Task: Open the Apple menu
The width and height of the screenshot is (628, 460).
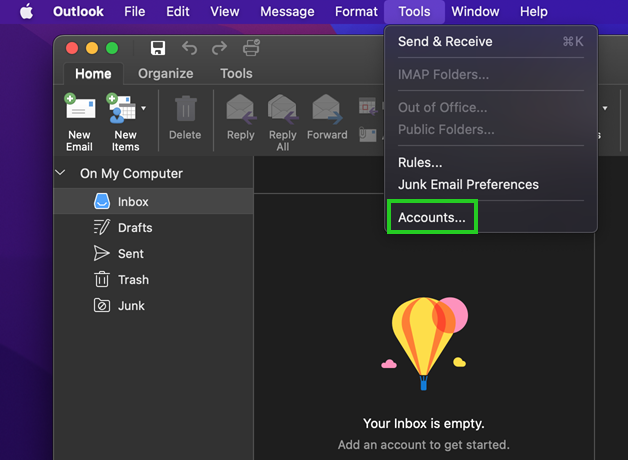Action: point(26,12)
